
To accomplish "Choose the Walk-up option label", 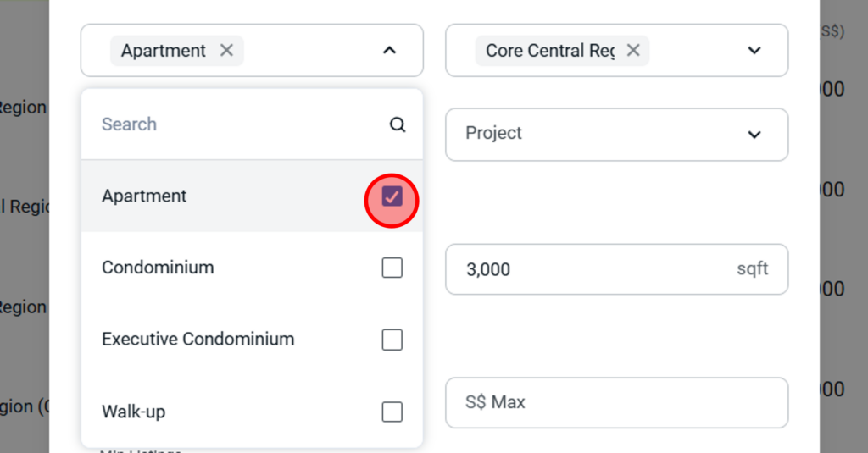I will click(133, 412).
